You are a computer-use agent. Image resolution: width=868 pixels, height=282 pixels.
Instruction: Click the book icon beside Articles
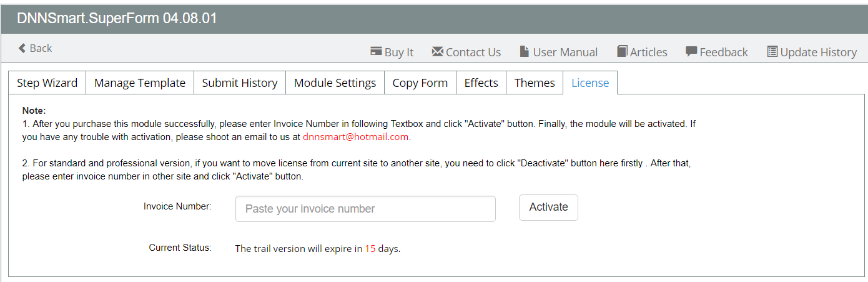(x=622, y=51)
